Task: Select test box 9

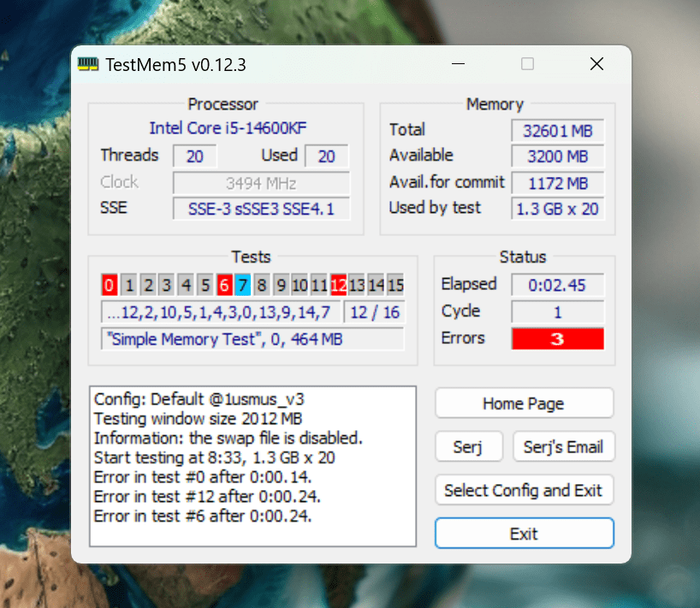Action: 281,285
